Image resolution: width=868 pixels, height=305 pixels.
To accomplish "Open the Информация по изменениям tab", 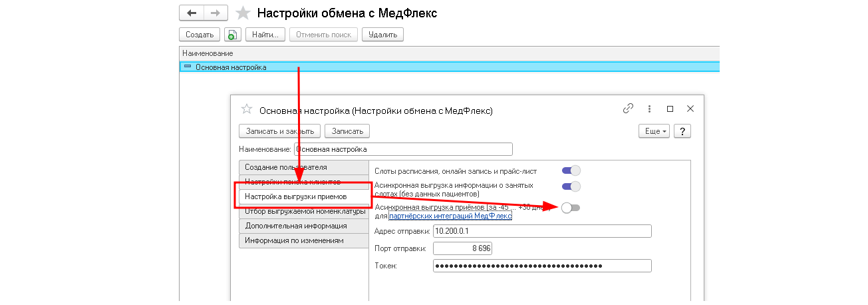I will point(303,240).
